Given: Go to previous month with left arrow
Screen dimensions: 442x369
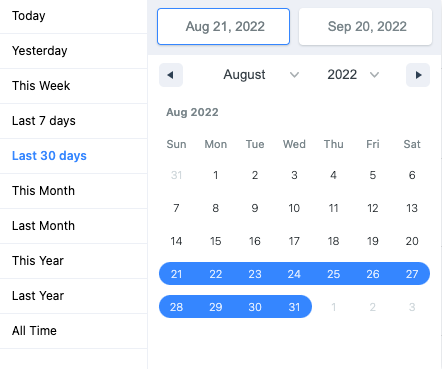Looking at the screenshot, I should [x=171, y=75].
